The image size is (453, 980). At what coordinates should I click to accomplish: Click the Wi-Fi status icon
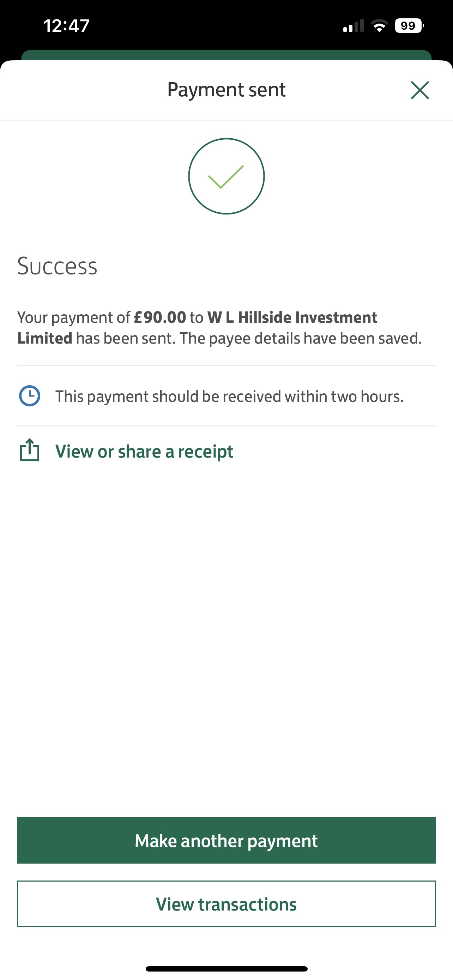click(x=379, y=26)
